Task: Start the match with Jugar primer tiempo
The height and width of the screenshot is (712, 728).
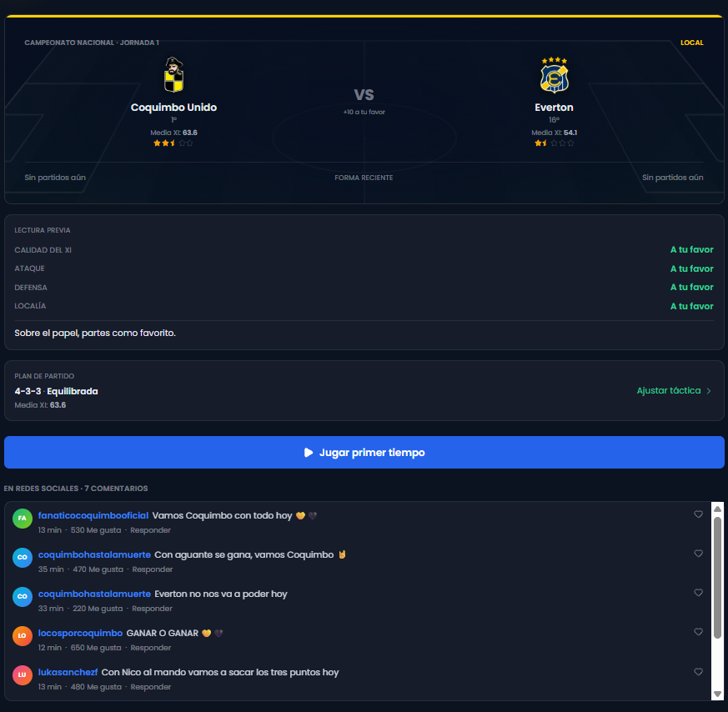Action: point(364,452)
